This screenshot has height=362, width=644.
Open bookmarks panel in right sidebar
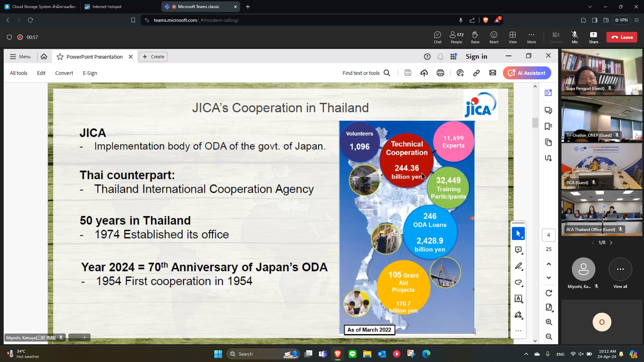click(548, 126)
